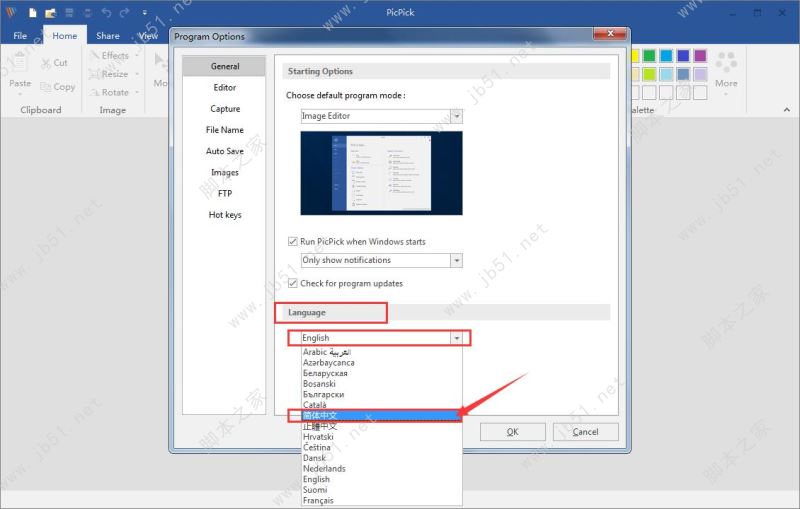This screenshot has height=509, width=800.
Task: Select the Images options category
Action: point(224,172)
